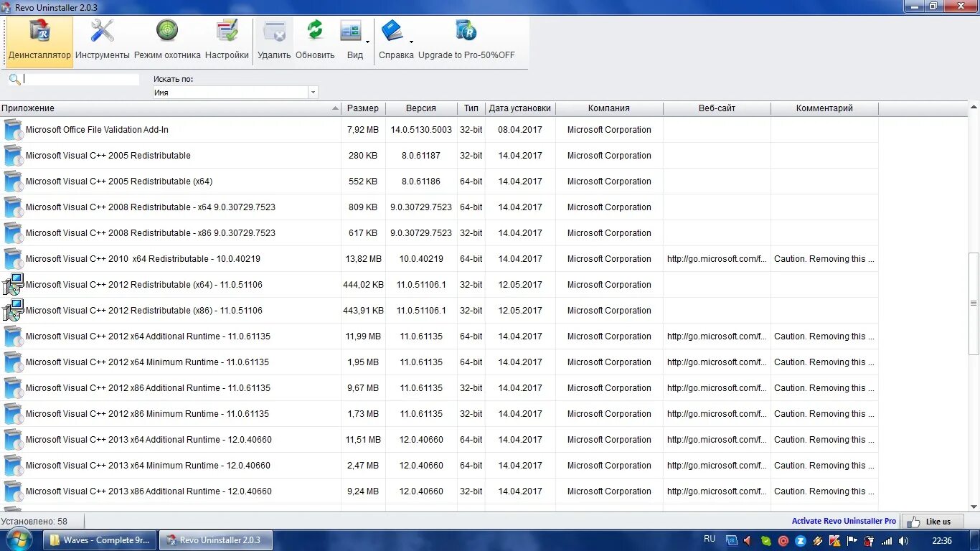
Task: Click icon of Visual C++ 2012 x64 Additional Runtime
Action: [13, 336]
